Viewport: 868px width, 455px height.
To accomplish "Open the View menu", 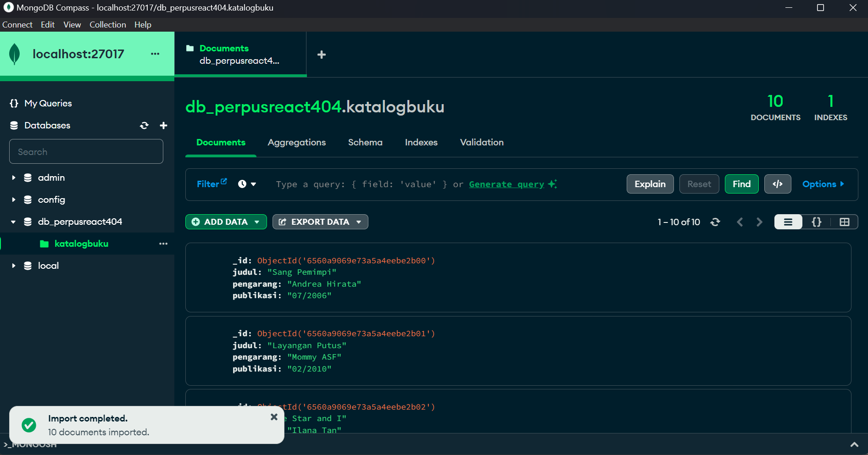I will point(72,25).
